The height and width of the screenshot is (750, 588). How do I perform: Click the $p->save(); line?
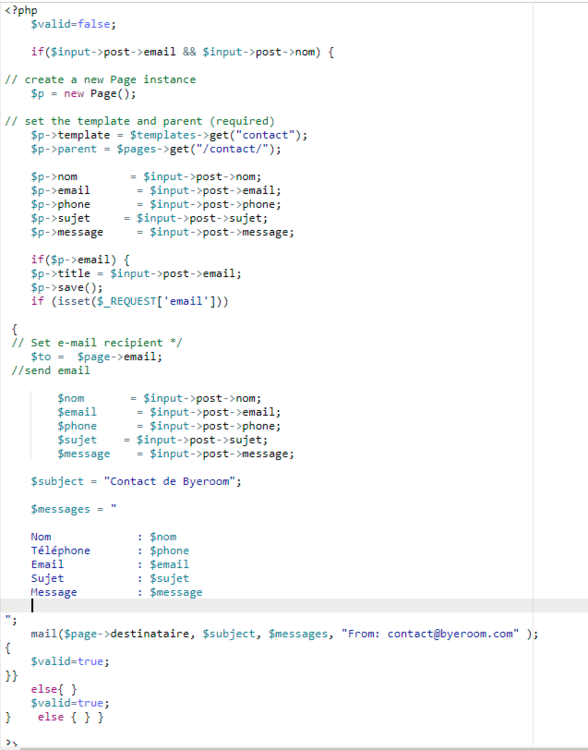point(67,287)
